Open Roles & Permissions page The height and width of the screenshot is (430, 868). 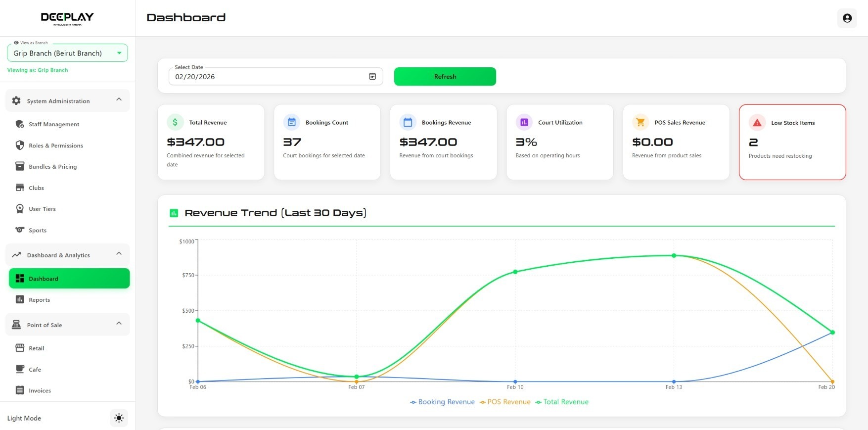[69, 145]
